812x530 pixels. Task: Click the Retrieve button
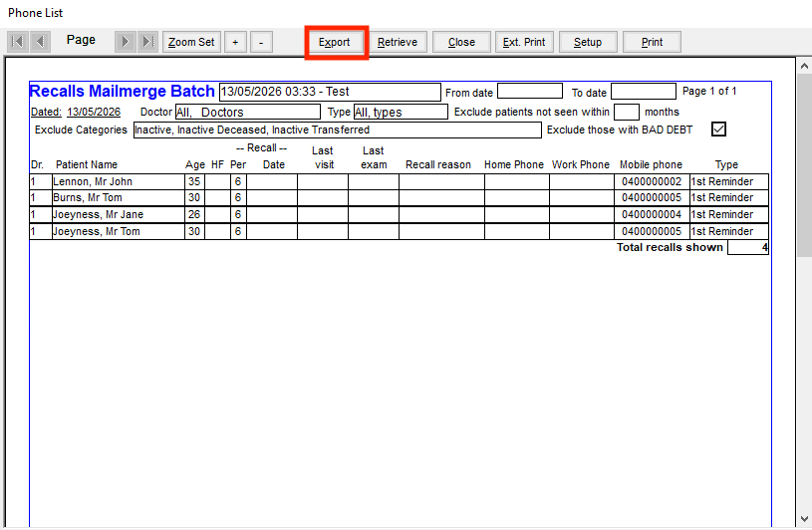398,42
